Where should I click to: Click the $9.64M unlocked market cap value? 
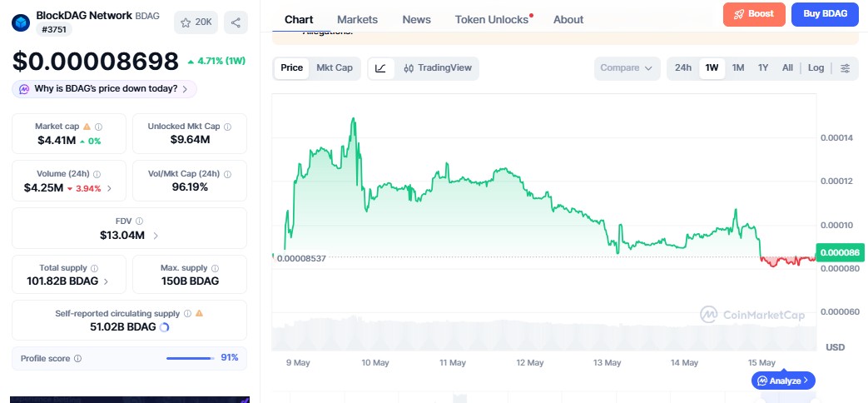[190, 140]
